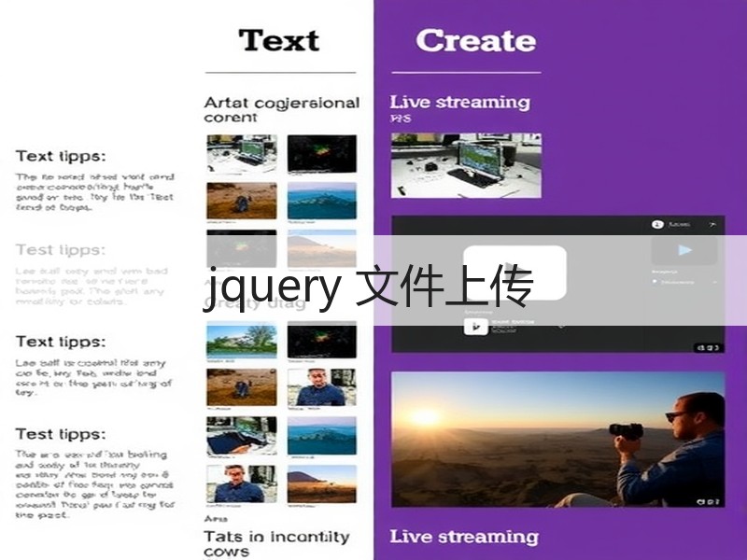Open man-in-blue-shirt thumbnail beside the desert hill thumbnail
Viewport: 747px width, 560px height.
click(x=242, y=483)
